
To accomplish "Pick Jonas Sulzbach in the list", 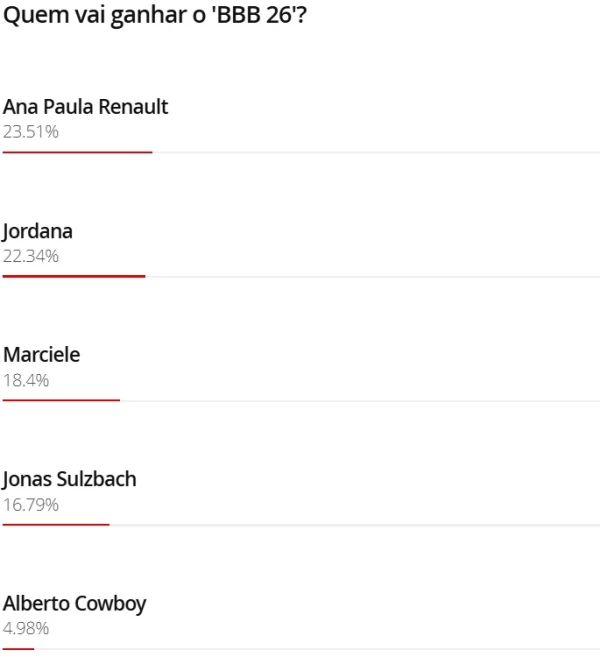I will (70, 479).
